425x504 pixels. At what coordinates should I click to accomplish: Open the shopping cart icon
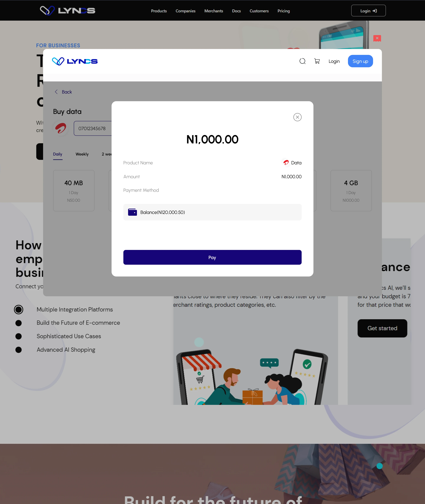(317, 61)
